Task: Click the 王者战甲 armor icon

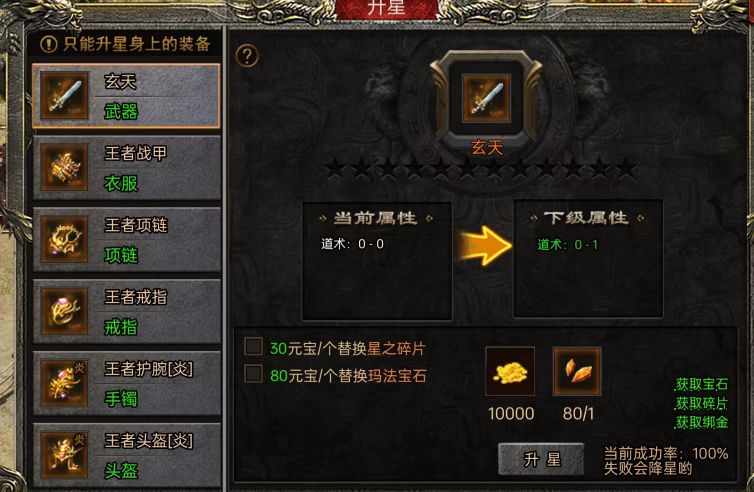Action: pos(64,167)
